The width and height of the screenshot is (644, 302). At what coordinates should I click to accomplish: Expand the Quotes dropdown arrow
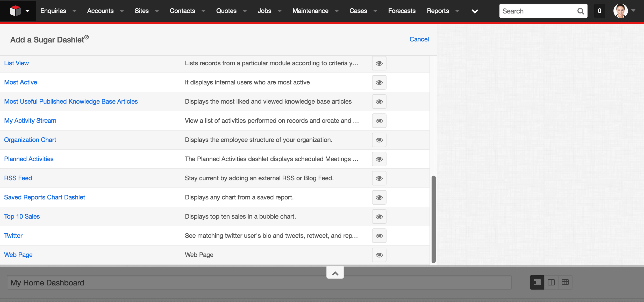[x=245, y=11]
